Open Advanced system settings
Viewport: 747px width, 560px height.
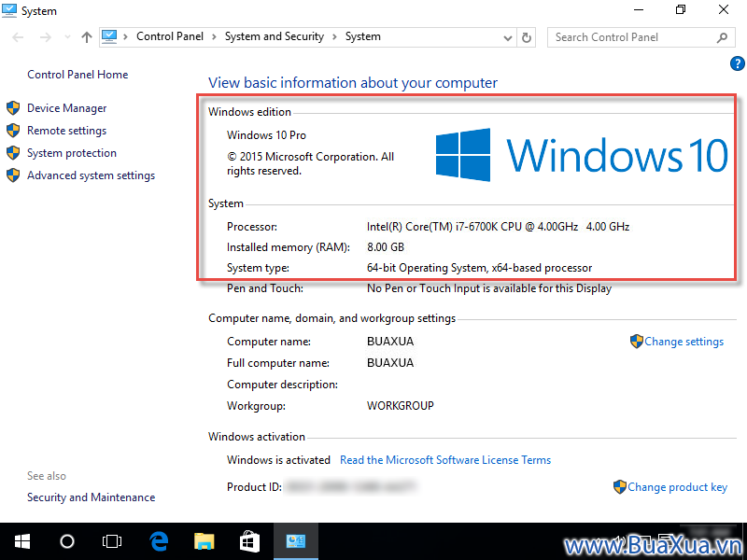click(x=91, y=175)
